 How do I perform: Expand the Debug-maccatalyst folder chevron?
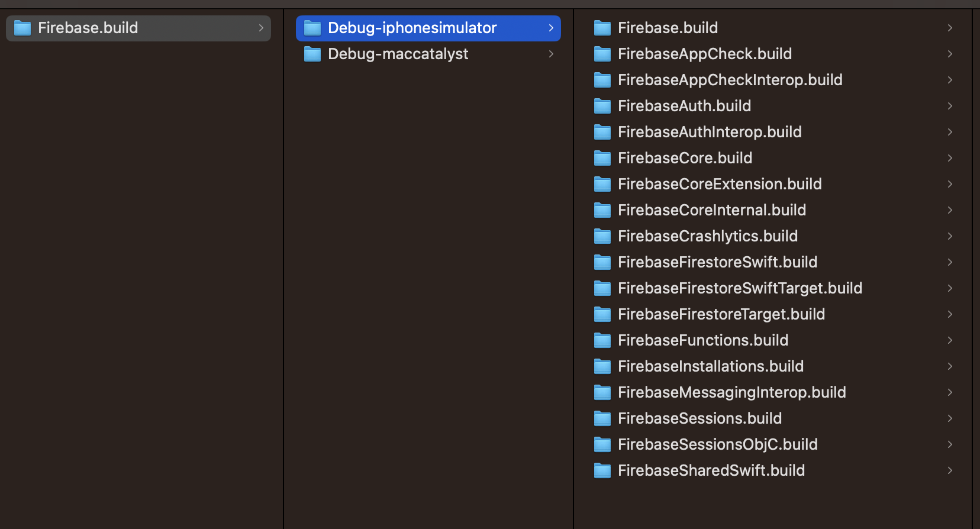point(551,54)
